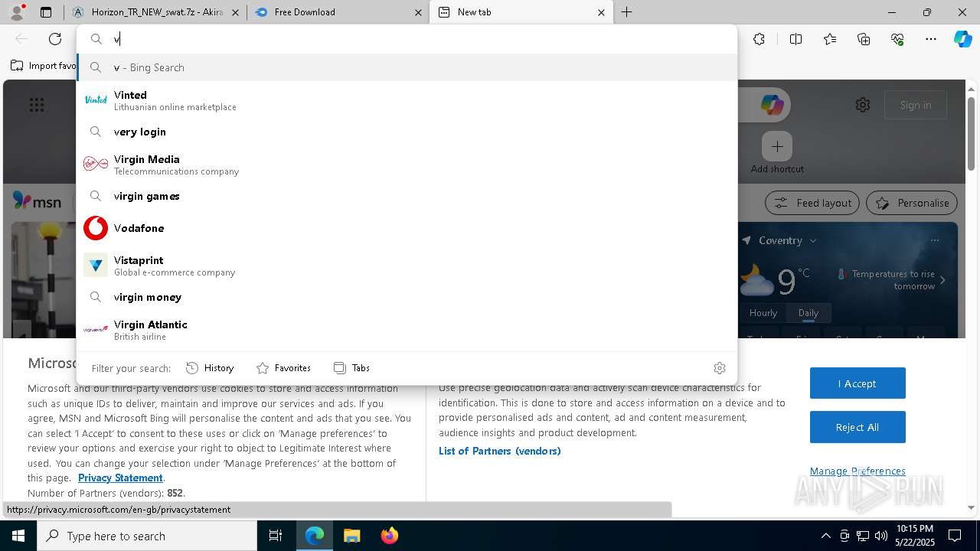Open the taskbar clock and date

click(x=915, y=536)
